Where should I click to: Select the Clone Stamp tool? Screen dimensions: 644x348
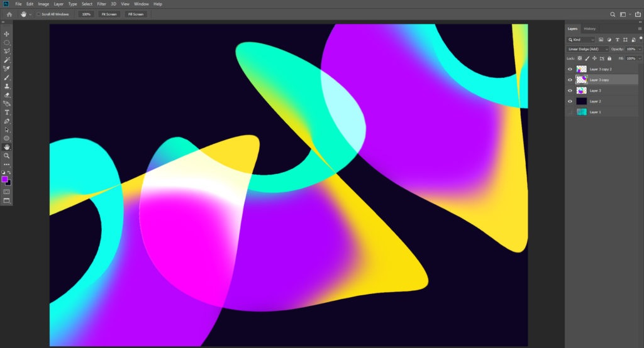coord(6,86)
